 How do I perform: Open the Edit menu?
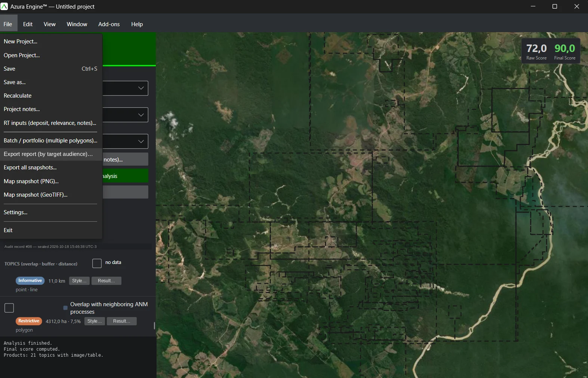click(28, 24)
